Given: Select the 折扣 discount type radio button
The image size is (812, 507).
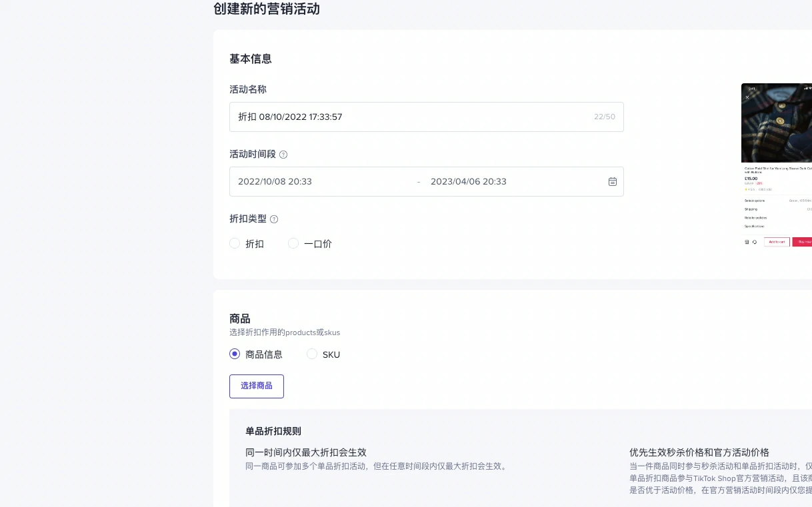Looking at the screenshot, I should (x=235, y=243).
